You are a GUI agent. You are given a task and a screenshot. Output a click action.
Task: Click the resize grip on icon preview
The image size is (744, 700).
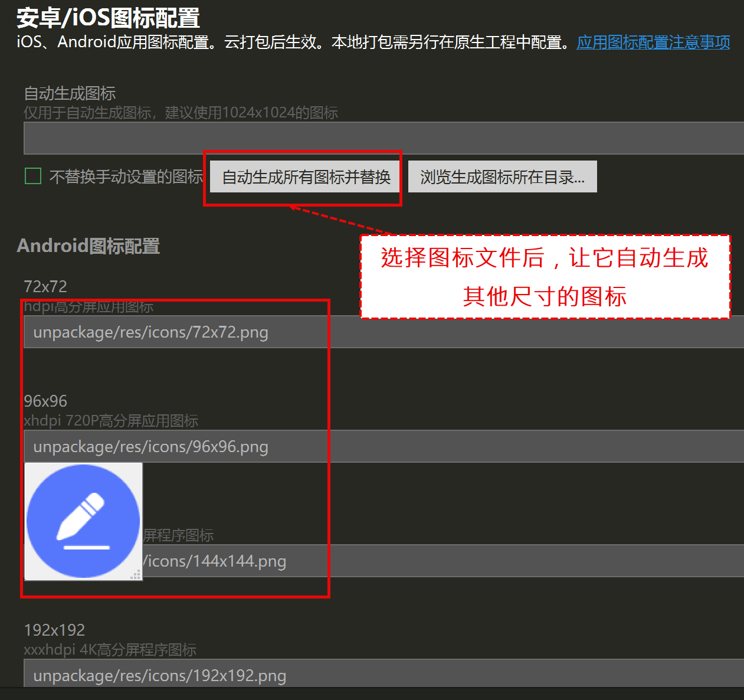(x=136, y=574)
